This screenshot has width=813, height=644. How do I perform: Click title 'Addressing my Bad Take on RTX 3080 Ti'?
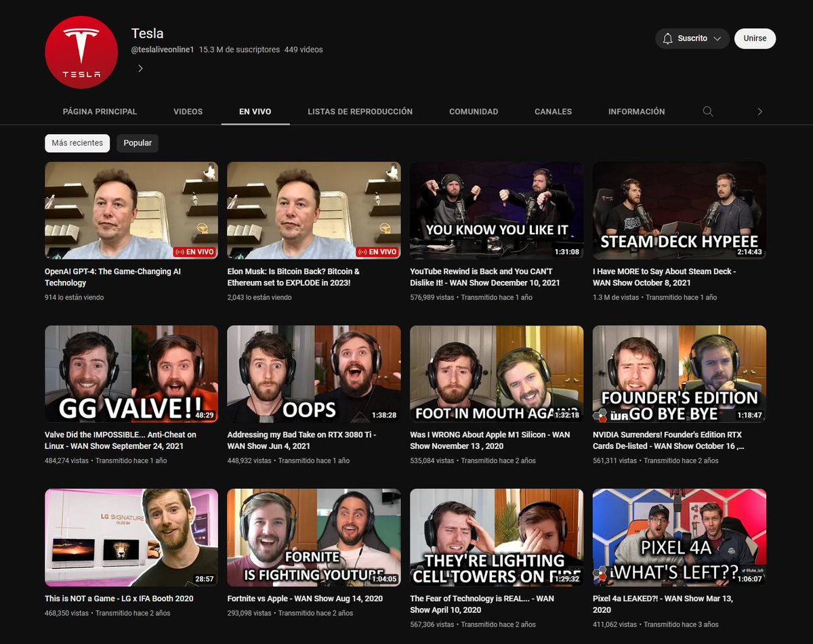(x=301, y=440)
